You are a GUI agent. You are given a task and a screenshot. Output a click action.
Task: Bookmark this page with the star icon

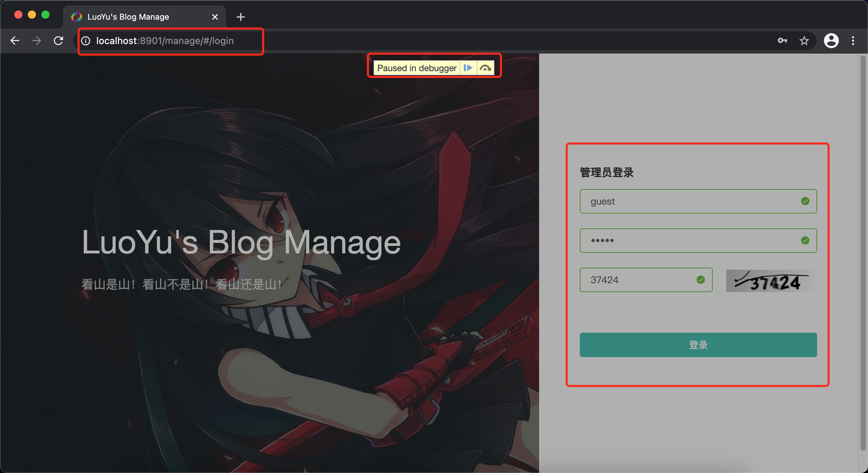click(x=804, y=41)
